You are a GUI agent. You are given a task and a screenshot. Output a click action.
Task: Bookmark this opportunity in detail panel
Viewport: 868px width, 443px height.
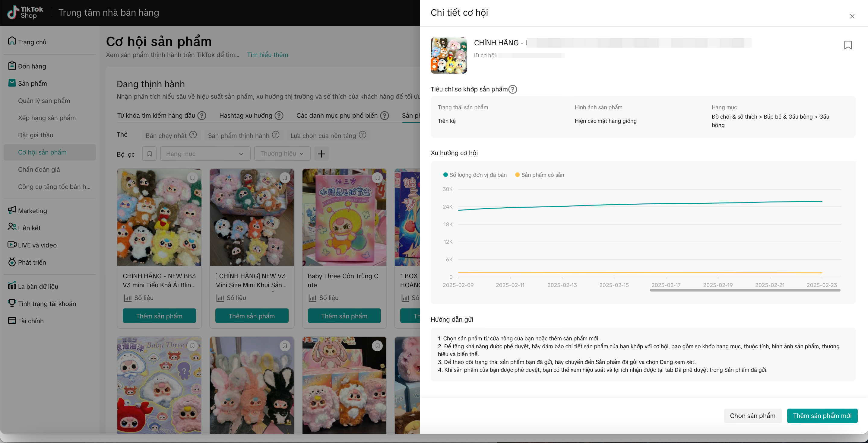tap(848, 45)
